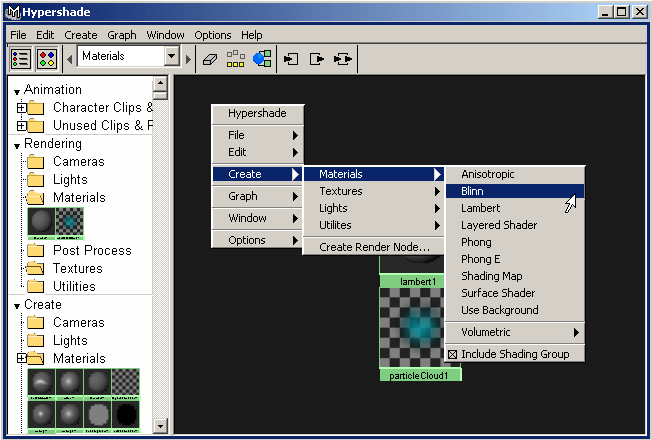Switch to swatch view icon in toolbar
Image resolution: width=652 pixels, height=440 pixels.
(x=47, y=59)
